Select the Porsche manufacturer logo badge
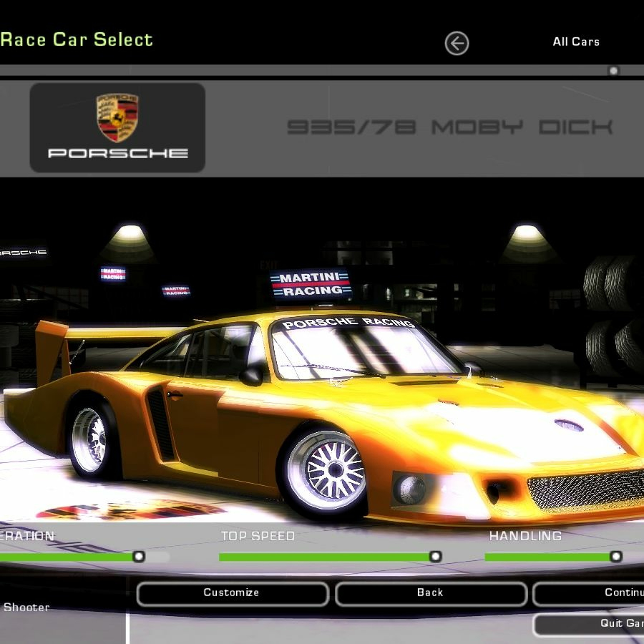The width and height of the screenshot is (644, 644). (117, 128)
